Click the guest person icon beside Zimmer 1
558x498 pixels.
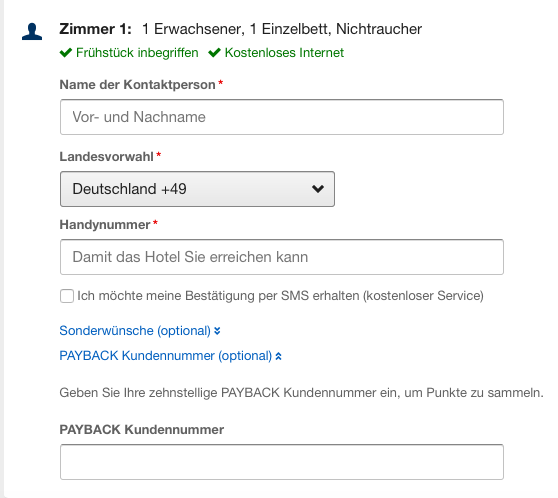coord(32,31)
